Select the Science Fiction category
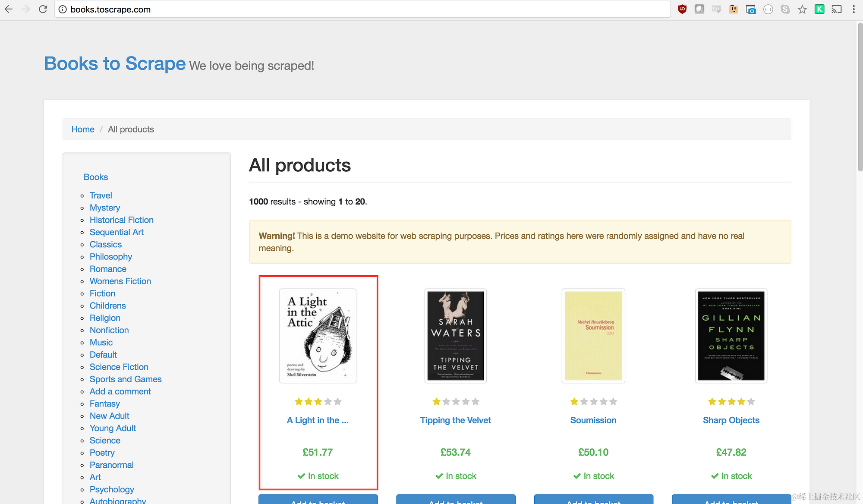This screenshot has height=504, width=863. coord(119,367)
